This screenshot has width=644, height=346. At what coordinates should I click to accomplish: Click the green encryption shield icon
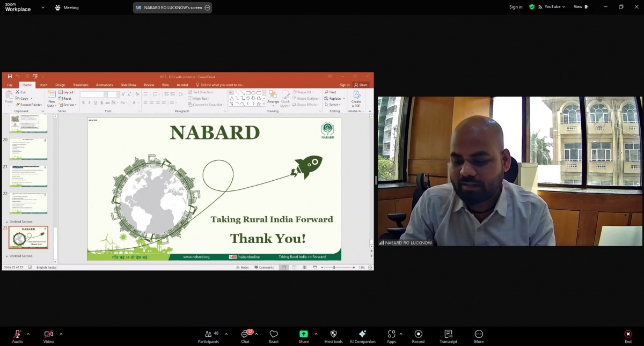click(x=532, y=7)
